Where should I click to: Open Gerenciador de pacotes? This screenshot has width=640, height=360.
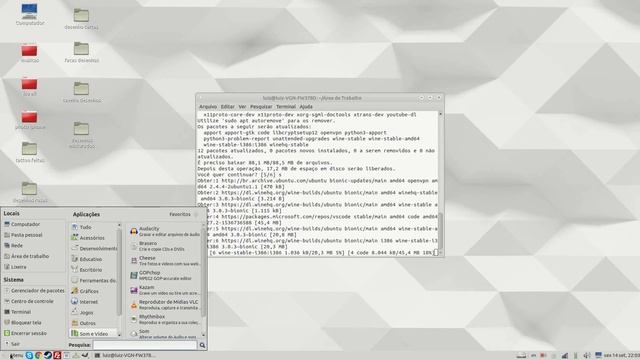(x=33, y=290)
